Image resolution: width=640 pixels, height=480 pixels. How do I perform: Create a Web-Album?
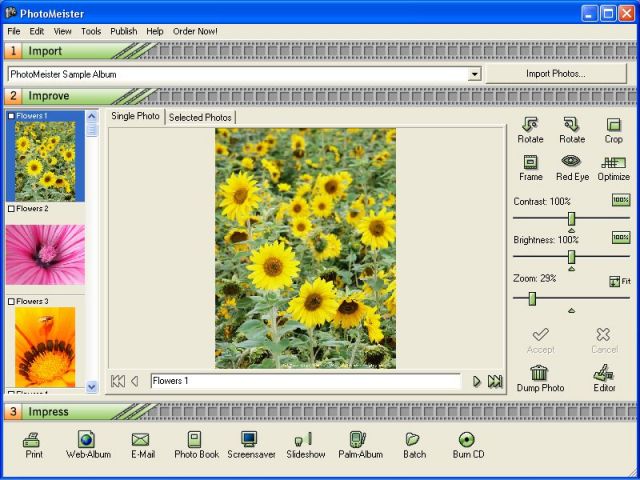(88, 445)
